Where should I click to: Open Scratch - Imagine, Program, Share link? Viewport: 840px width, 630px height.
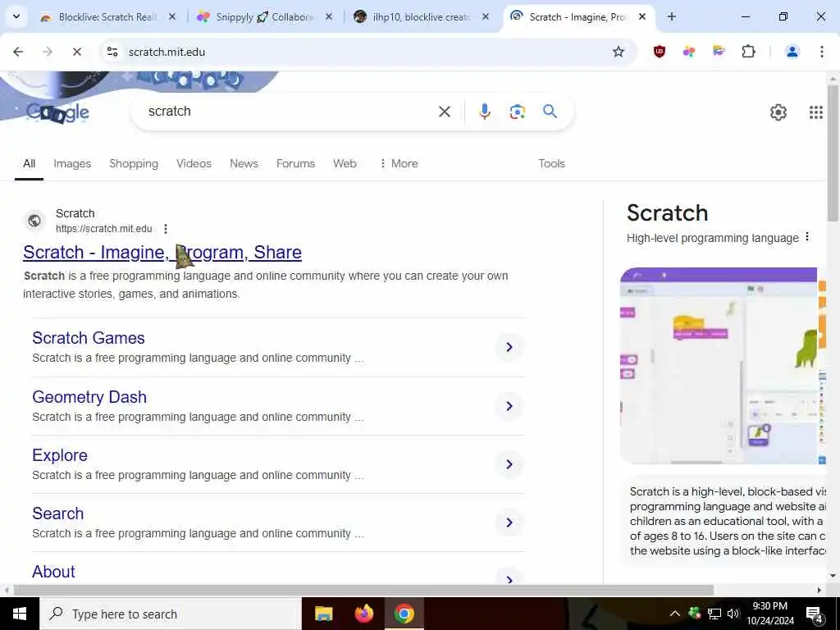(x=162, y=252)
